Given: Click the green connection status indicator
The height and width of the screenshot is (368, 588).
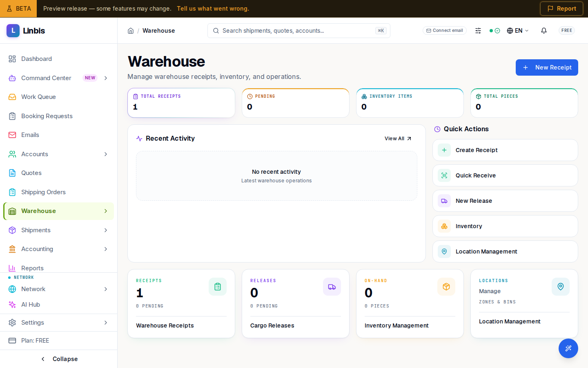Looking at the screenshot, I should (494, 31).
